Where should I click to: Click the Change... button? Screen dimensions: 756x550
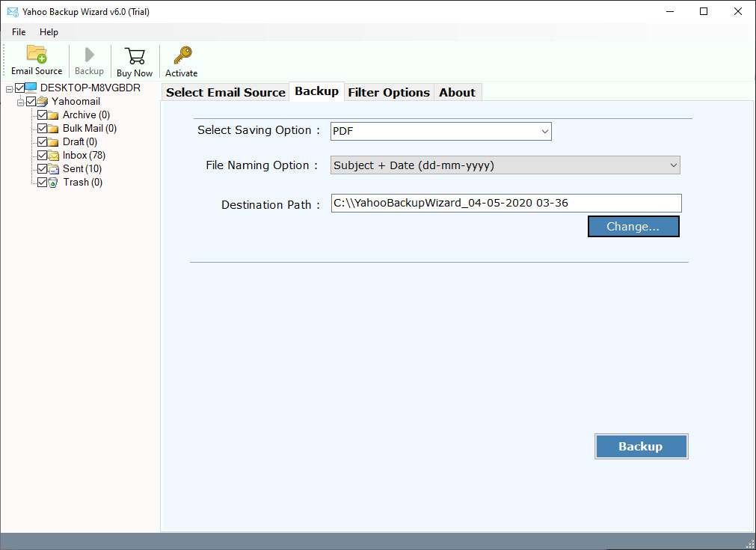click(633, 226)
